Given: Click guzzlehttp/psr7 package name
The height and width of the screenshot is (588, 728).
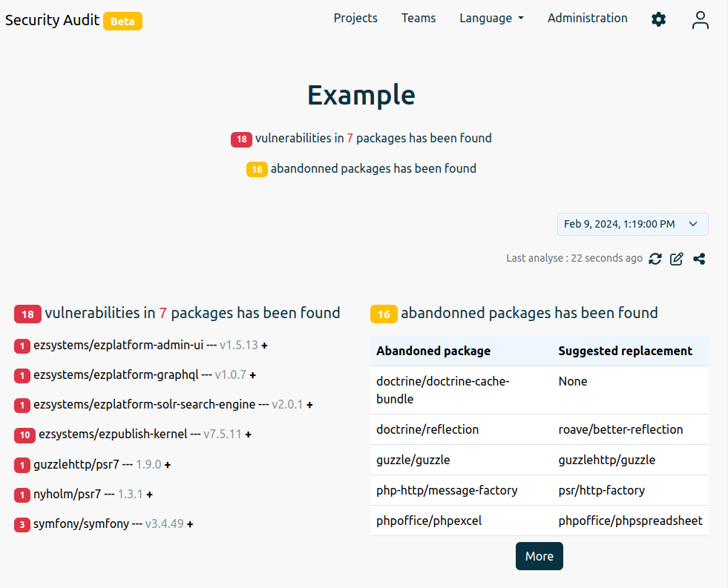Looking at the screenshot, I should [76, 464].
